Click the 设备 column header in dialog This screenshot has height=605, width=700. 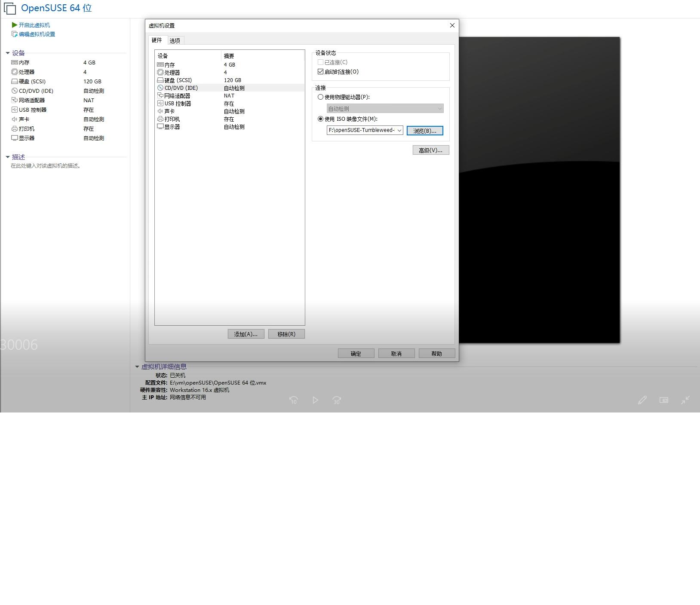click(x=188, y=56)
